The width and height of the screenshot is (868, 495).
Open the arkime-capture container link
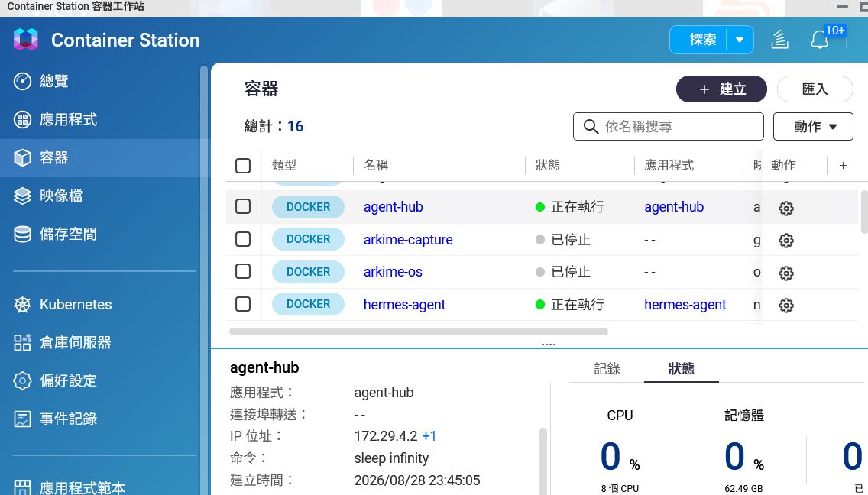408,240
